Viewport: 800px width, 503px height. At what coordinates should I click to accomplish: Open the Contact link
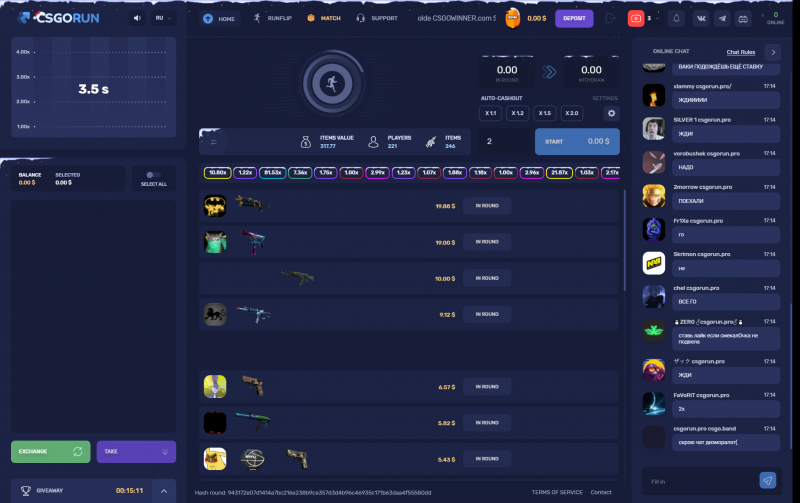tap(601, 492)
